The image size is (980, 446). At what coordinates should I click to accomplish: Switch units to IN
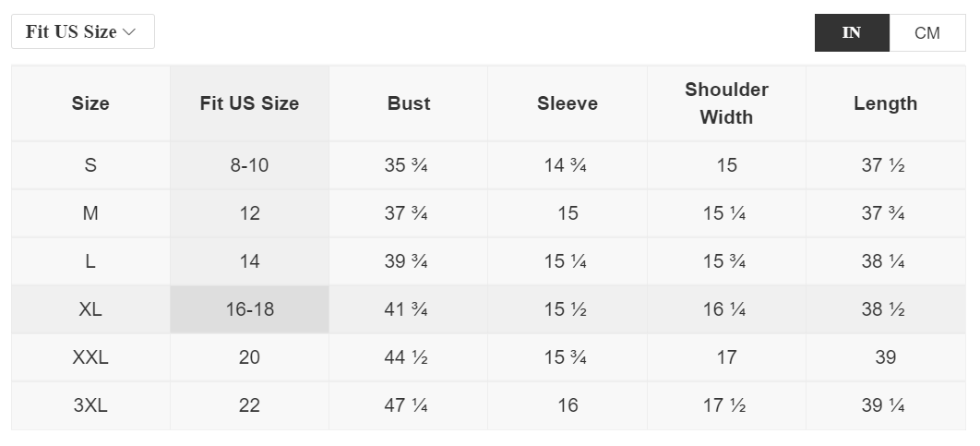click(852, 33)
